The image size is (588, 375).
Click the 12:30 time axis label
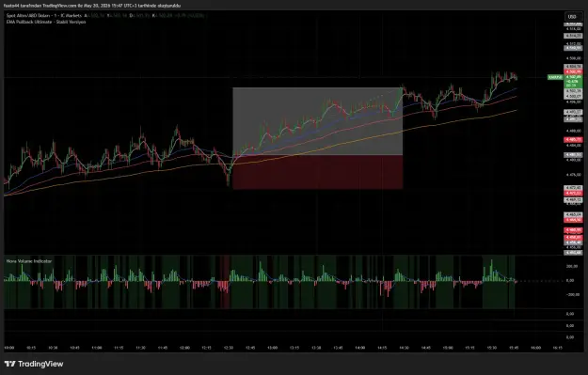click(229, 348)
